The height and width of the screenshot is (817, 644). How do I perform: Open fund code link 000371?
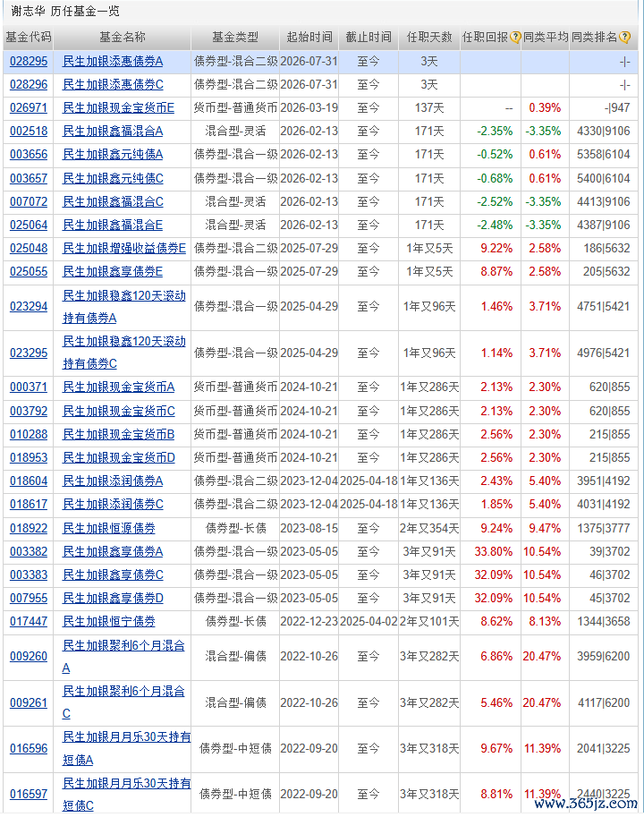point(29,387)
